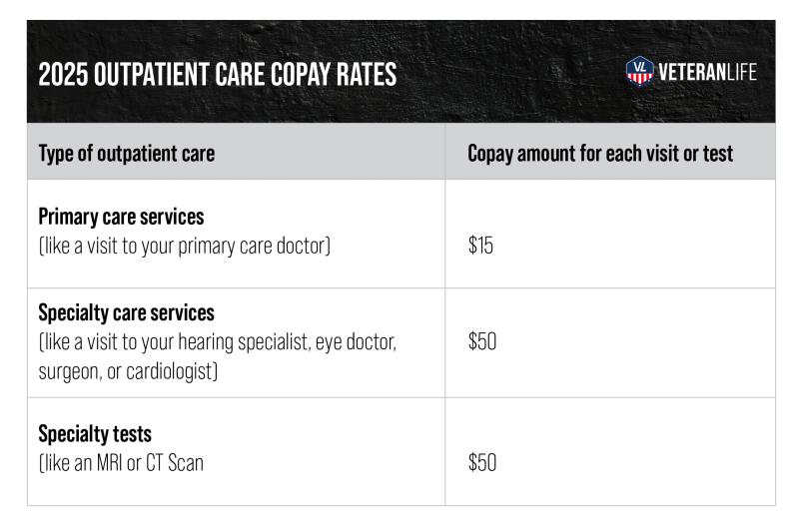This screenshot has width=799, height=532.
Task: Click the 2025 Outpatient Care Copay Rates title
Action: coord(218,74)
